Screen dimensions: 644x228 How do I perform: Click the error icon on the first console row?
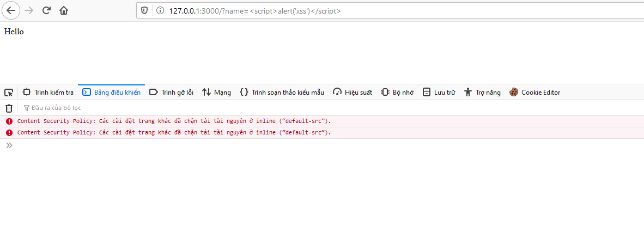[9, 121]
